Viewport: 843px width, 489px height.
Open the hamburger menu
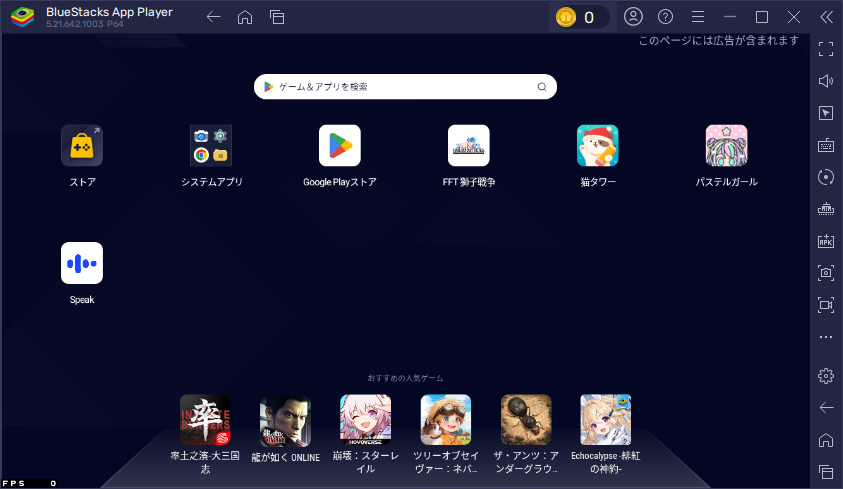(x=698, y=17)
